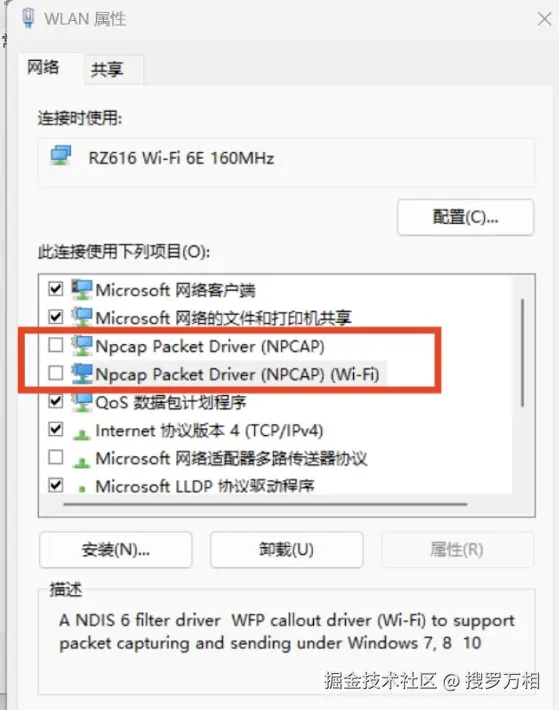Click the Npcap (Wi-Fi) driver icon
This screenshot has height=710, width=559.
pos(82,374)
